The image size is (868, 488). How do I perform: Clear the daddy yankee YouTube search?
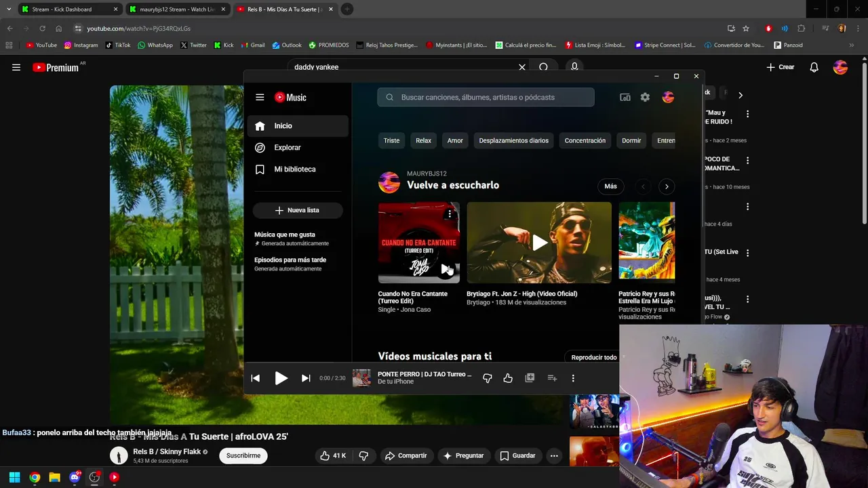point(522,67)
